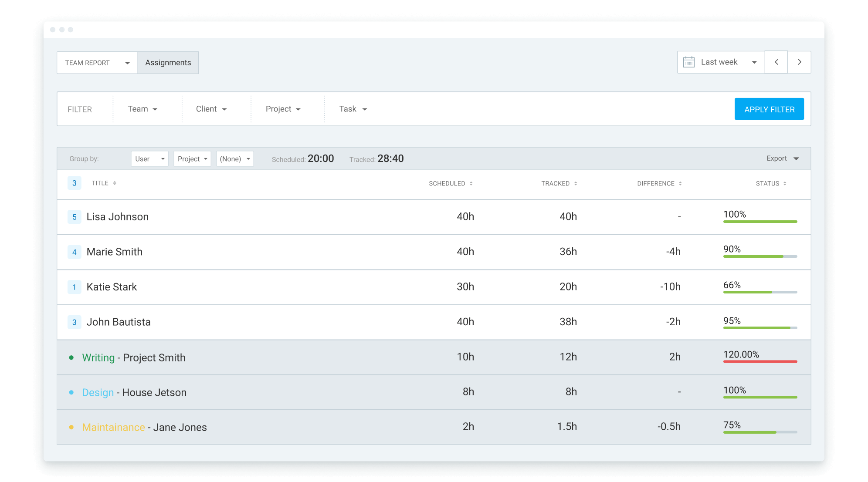This screenshot has width=868, height=482.
Task: Click Katie Stark's 66% status bar
Action: (760, 292)
